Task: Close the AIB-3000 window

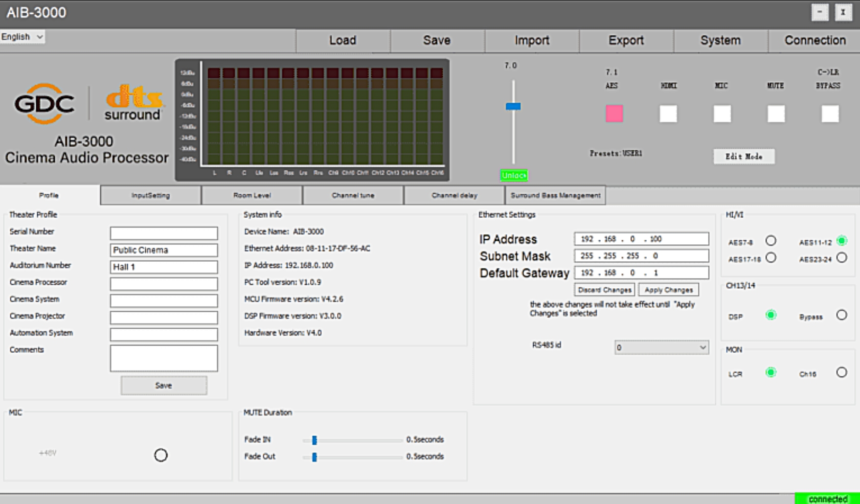Action: (843, 12)
